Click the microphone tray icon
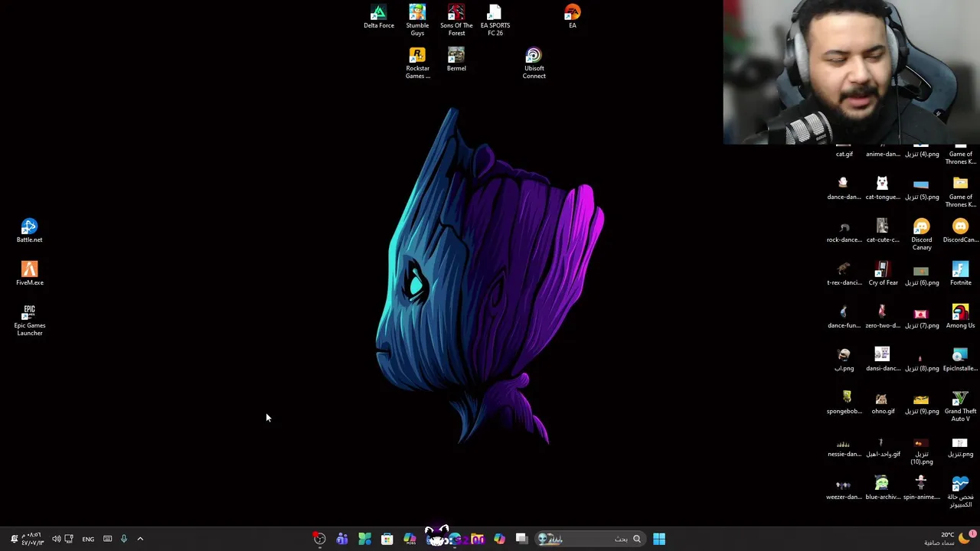The width and height of the screenshot is (980, 551). click(123, 539)
